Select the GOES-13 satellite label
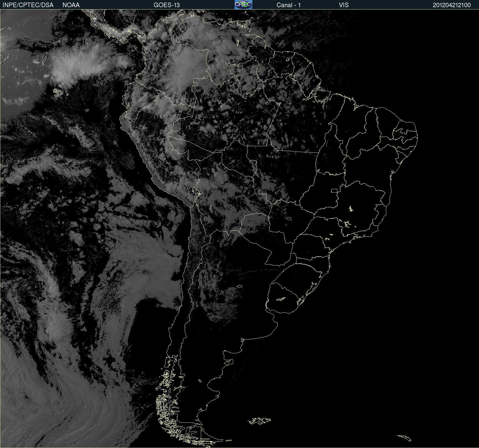This screenshot has width=479, height=448. [166, 5]
